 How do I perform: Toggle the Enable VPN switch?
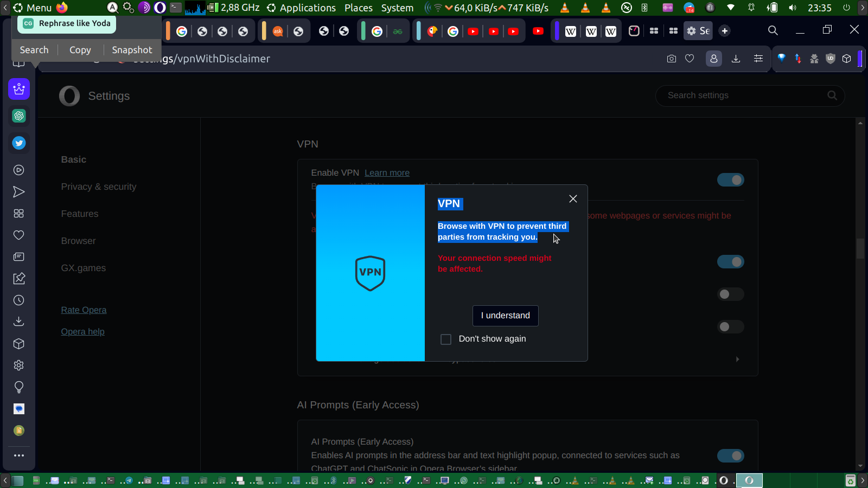730,180
